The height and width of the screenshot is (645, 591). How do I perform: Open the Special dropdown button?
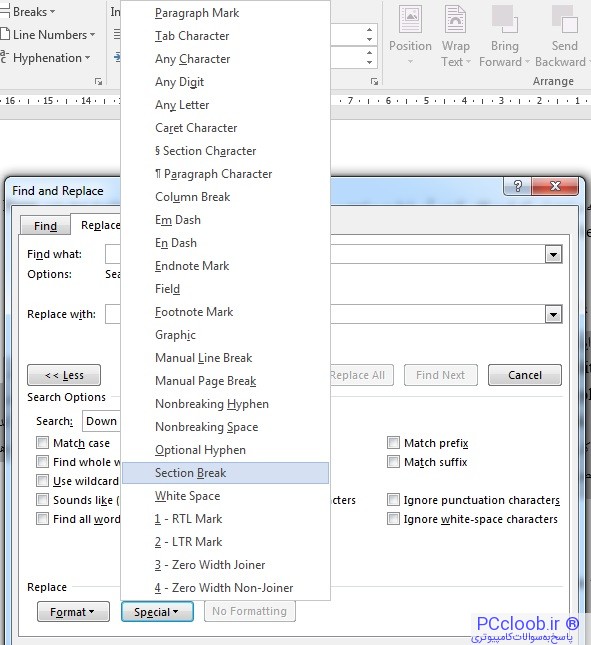click(x=157, y=612)
